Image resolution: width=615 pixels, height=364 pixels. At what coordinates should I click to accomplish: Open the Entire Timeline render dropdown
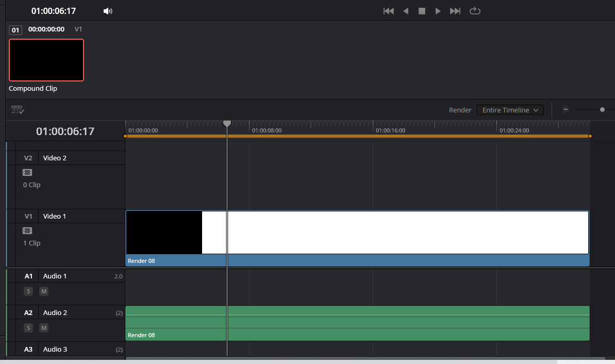tap(510, 110)
